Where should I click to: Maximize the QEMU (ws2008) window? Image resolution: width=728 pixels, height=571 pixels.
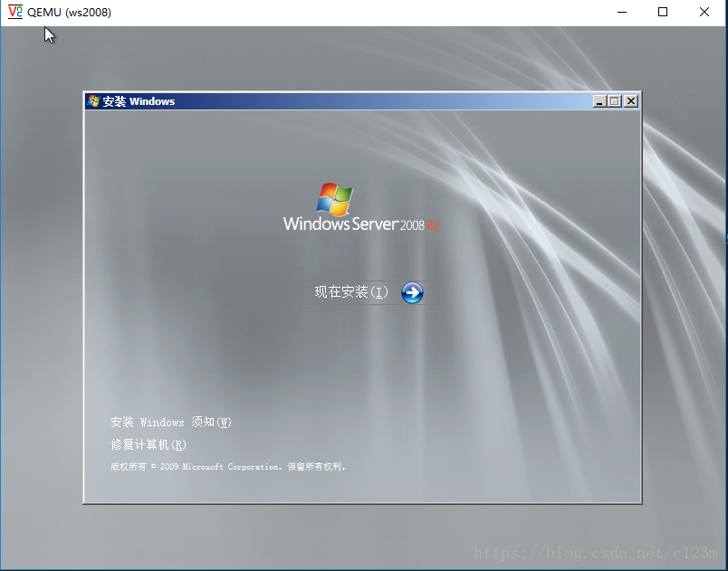tap(663, 12)
